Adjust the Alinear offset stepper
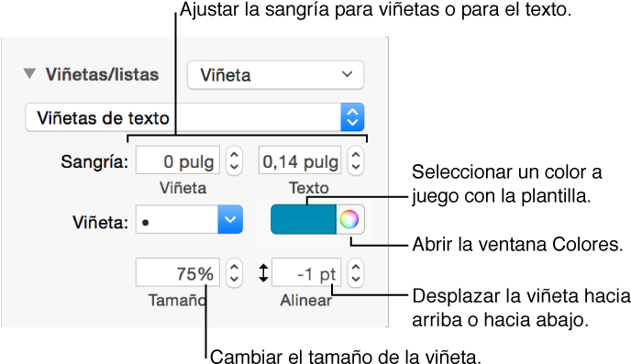631x364 pixels. [x=356, y=272]
